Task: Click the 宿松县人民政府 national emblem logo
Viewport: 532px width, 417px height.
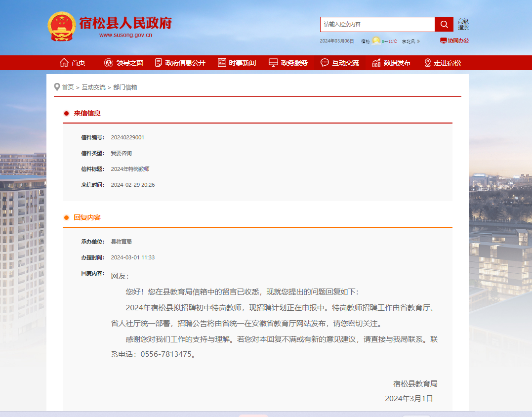Action: (x=62, y=26)
